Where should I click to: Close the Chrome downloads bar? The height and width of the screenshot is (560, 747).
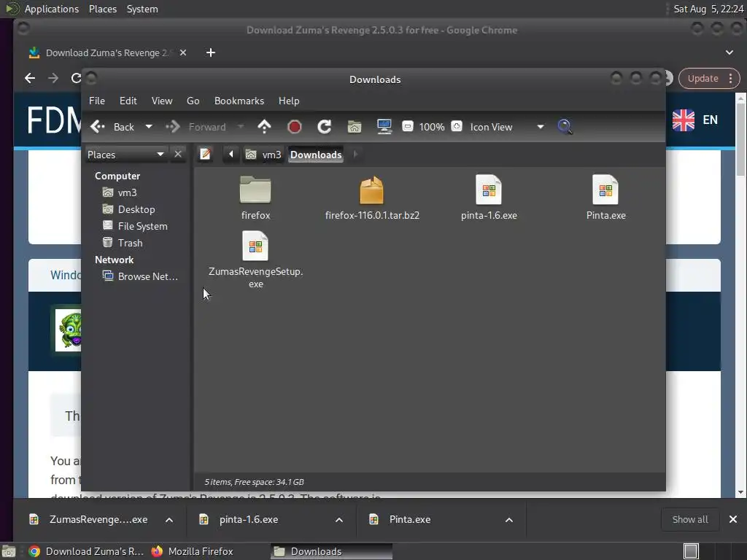(x=732, y=519)
